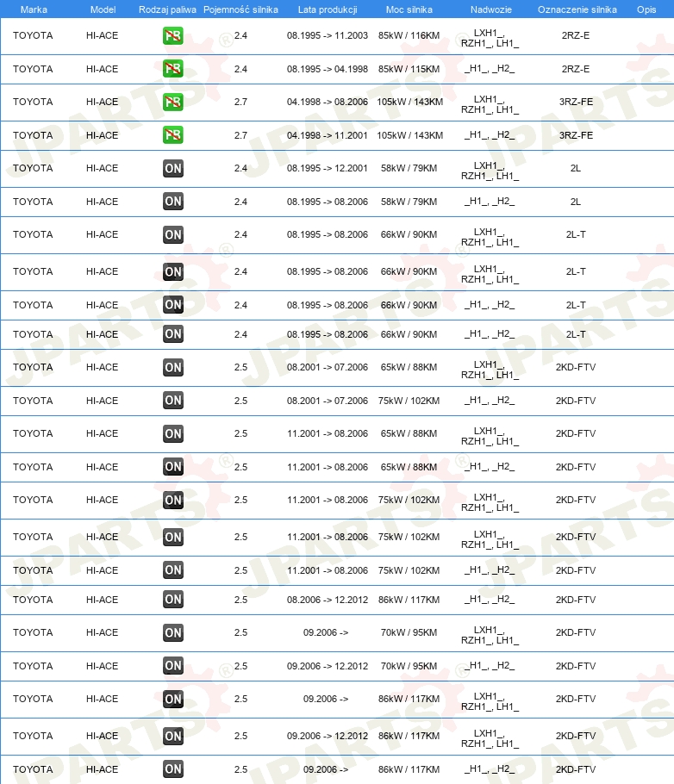
Task: Select 09.2006 -> 12.2012 in 86kW row
Action: 328,736
